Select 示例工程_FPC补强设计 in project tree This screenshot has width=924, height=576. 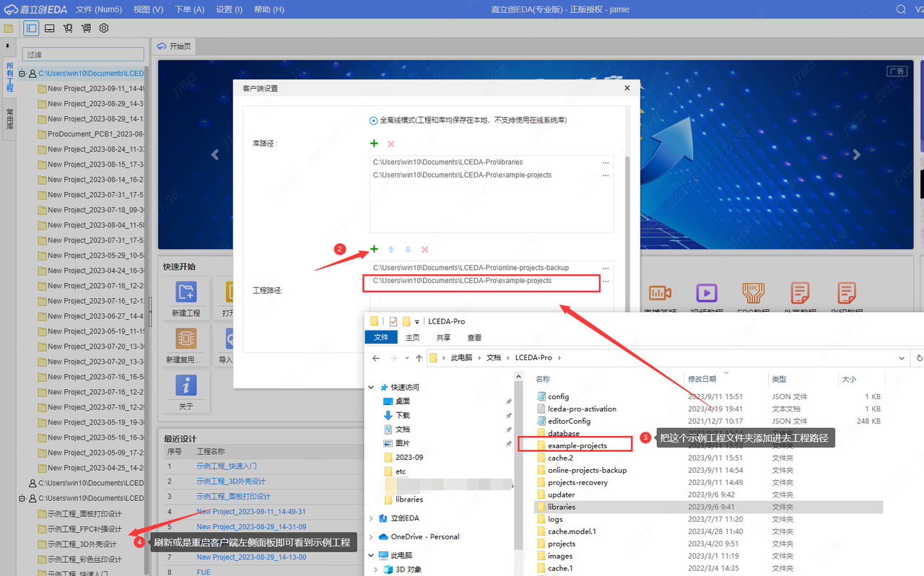point(79,529)
